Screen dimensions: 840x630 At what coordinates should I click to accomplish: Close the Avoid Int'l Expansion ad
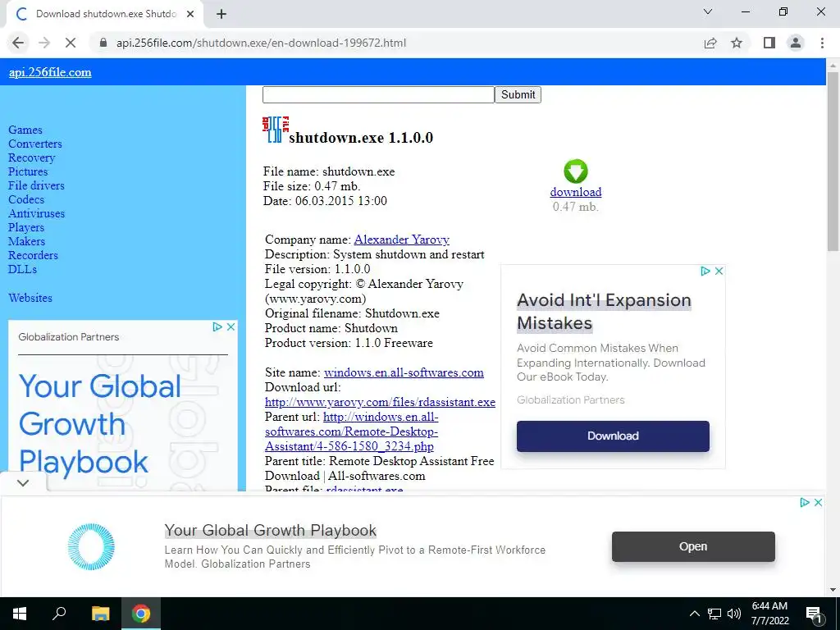coord(719,271)
